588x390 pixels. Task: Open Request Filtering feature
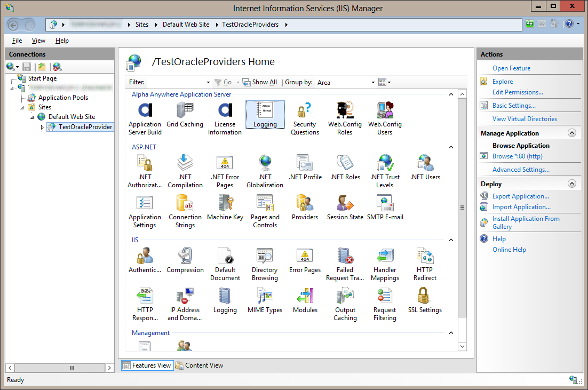pos(385,305)
